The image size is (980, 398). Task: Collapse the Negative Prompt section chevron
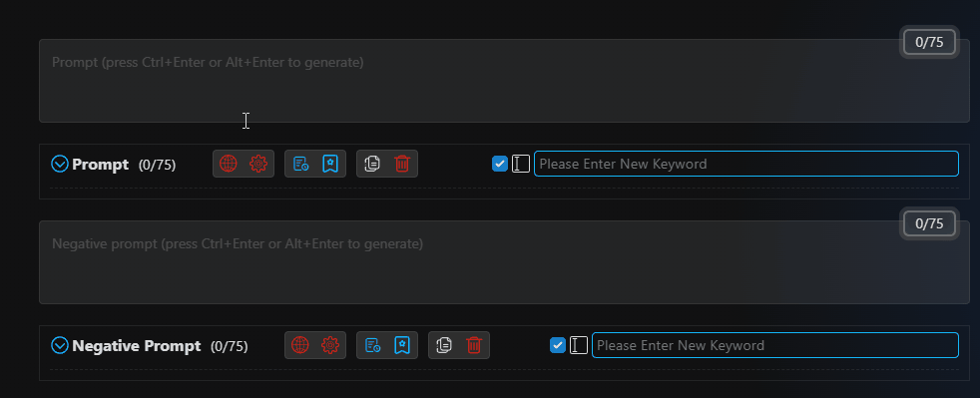coord(59,345)
